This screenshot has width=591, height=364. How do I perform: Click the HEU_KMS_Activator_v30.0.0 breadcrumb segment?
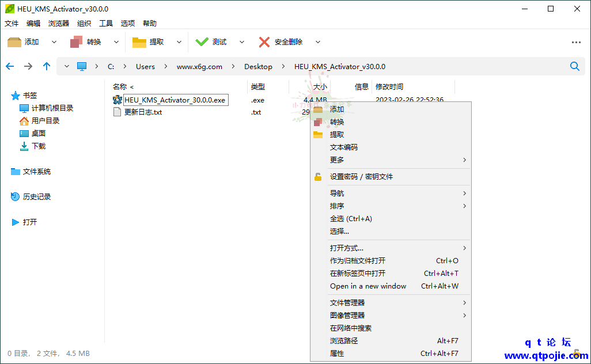tap(340, 67)
